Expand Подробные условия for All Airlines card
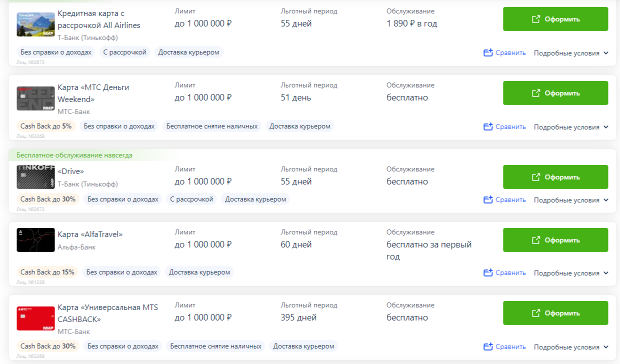Screen dimensions: 620x364 pyautogui.click(x=571, y=53)
